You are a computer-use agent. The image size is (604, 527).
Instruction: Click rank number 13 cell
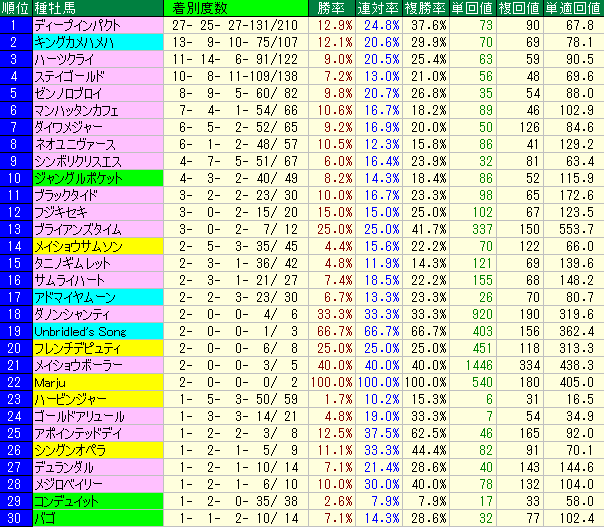coord(16,229)
